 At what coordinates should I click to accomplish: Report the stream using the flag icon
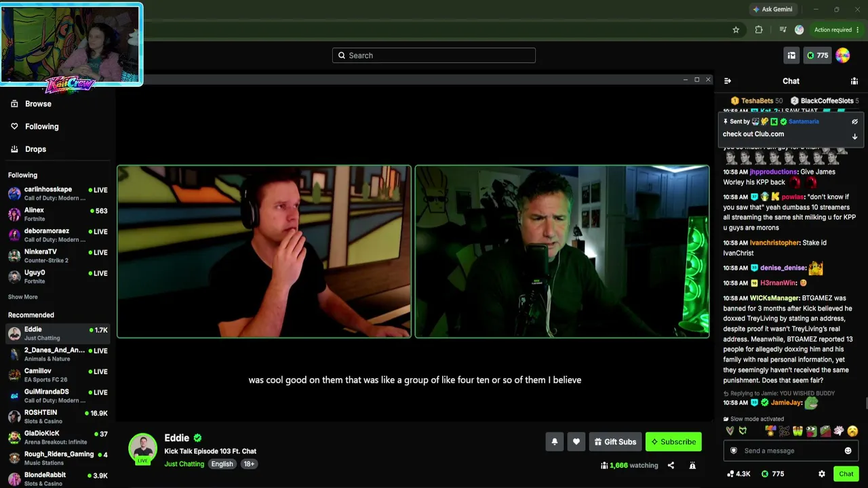click(x=692, y=466)
